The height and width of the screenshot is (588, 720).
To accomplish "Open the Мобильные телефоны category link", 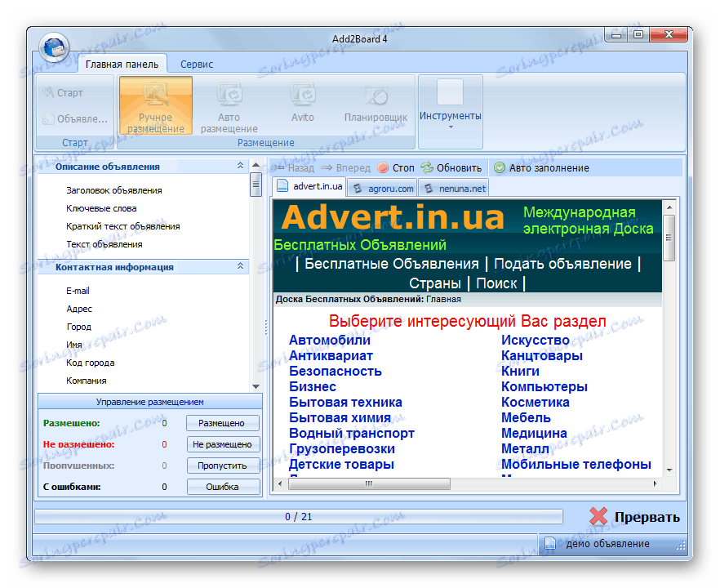I will point(576,465).
